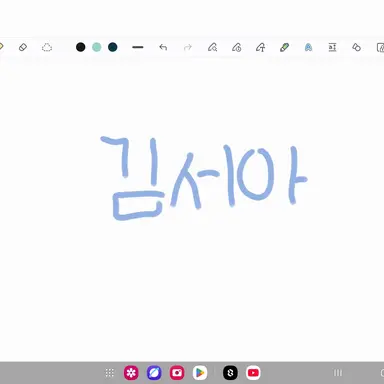Undo the last stroke

point(163,47)
